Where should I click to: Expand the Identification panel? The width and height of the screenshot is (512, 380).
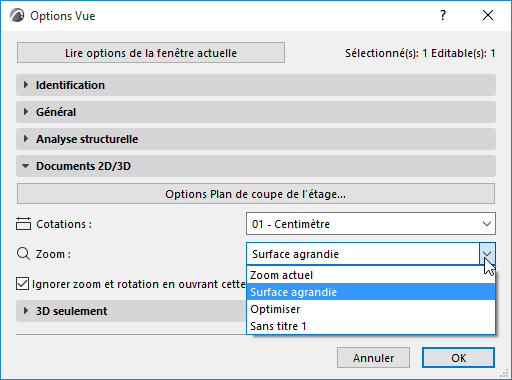pyautogui.click(x=256, y=85)
